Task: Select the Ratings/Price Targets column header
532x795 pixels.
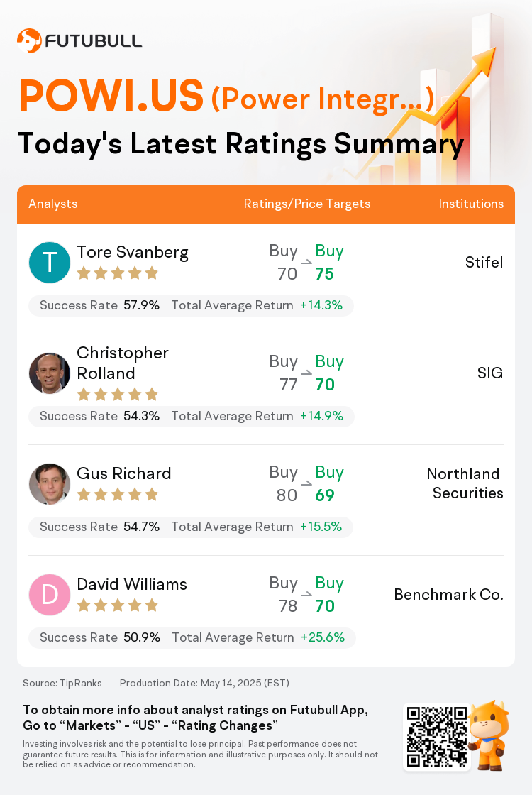Action: click(x=307, y=204)
